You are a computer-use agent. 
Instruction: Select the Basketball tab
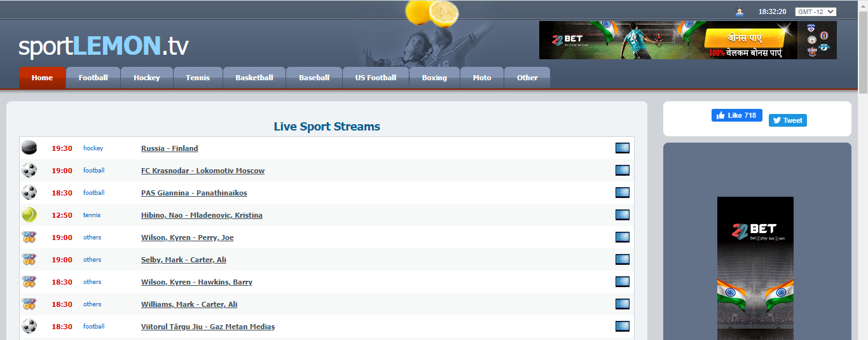[x=254, y=78]
